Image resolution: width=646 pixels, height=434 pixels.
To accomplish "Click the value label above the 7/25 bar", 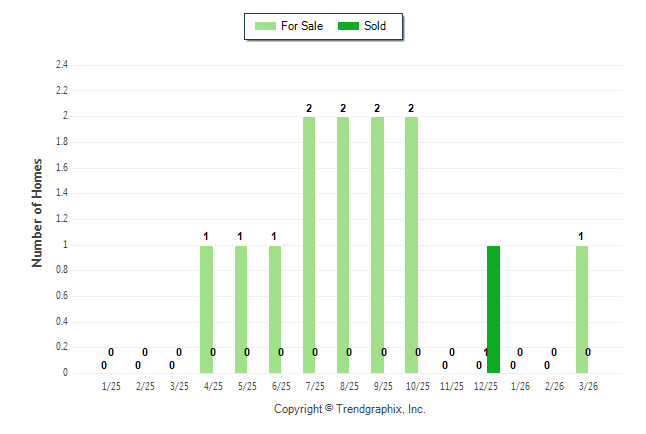I will pos(309,108).
